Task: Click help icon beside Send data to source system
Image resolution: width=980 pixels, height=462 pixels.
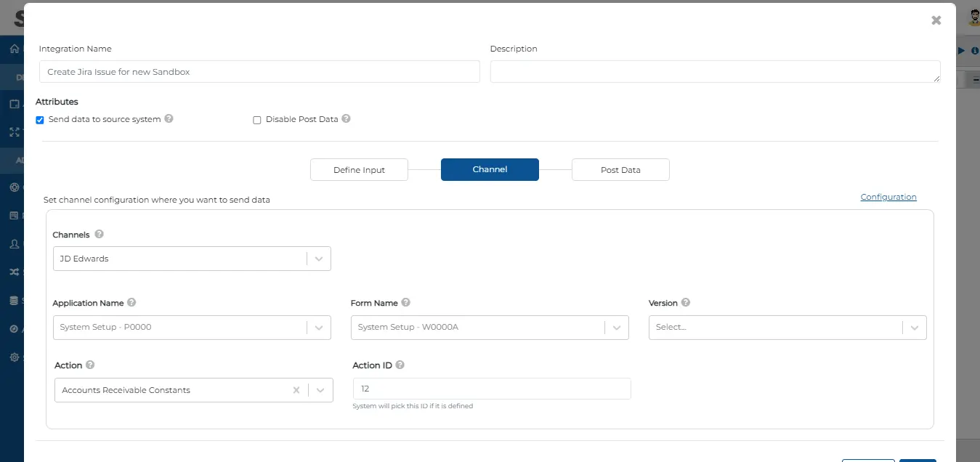Action: click(x=169, y=119)
